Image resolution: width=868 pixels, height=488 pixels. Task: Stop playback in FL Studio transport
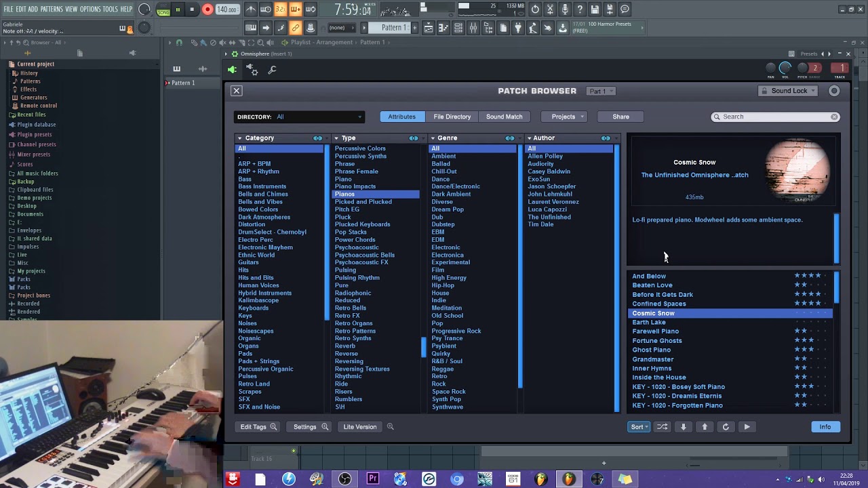point(192,9)
